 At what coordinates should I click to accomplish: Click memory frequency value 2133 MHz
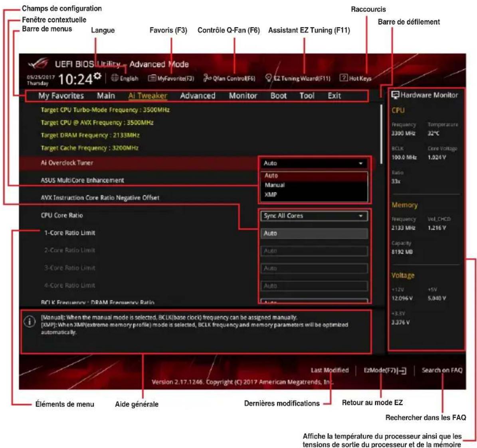404,228
